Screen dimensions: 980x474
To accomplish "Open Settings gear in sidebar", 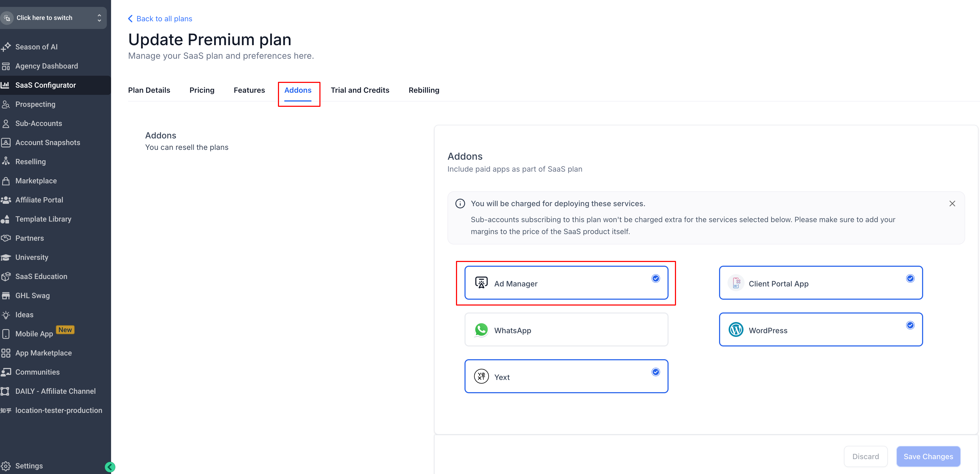I will [6, 466].
